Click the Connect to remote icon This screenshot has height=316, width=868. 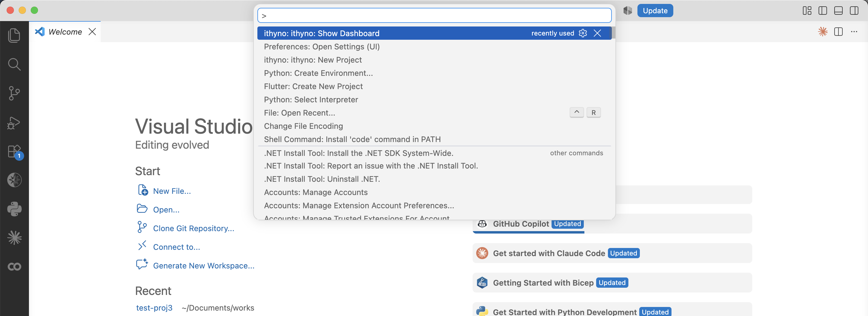[x=142, y=245]
